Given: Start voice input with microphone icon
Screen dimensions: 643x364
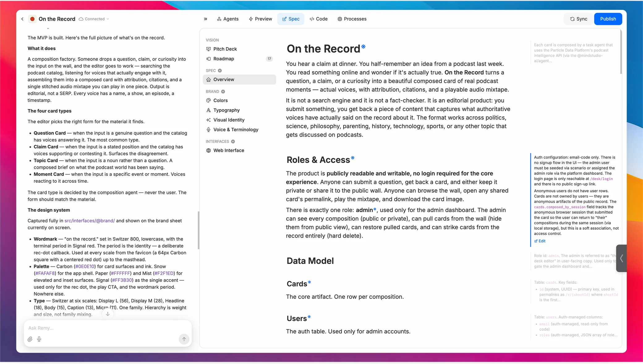Looking at the screenshot, I should tap(39, 339).
